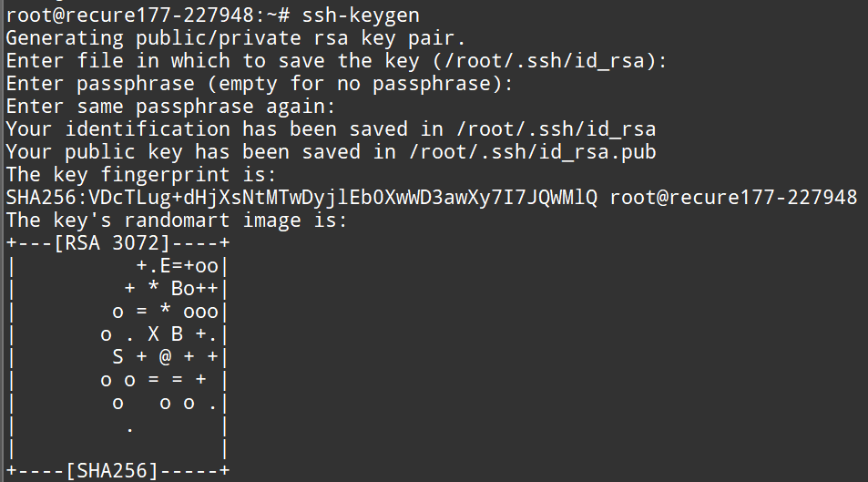Click the "@" symbol in the randomart
The image size is (868, 482).
(x=164, y=357)
